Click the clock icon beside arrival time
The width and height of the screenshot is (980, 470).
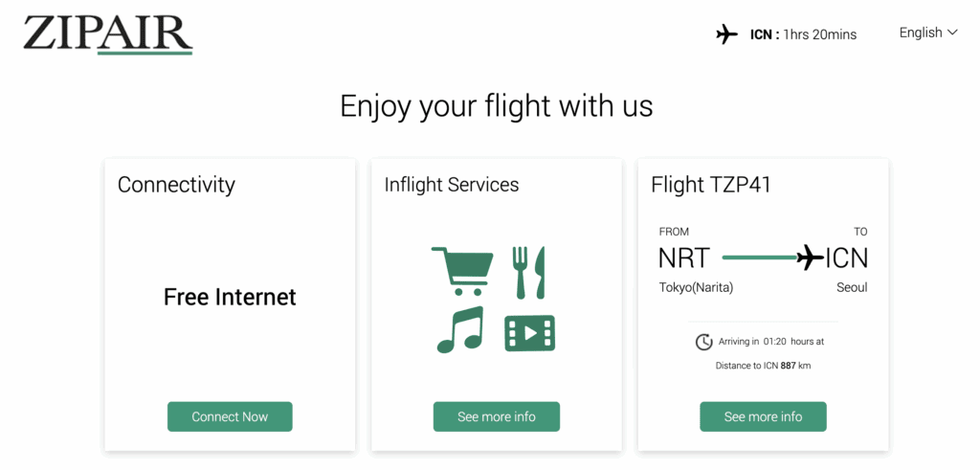tap(703, 342)
